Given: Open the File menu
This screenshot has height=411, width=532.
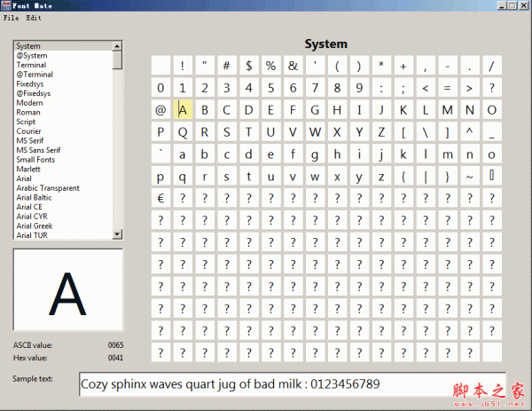Looking at the screenshot, I should [12, 18].
